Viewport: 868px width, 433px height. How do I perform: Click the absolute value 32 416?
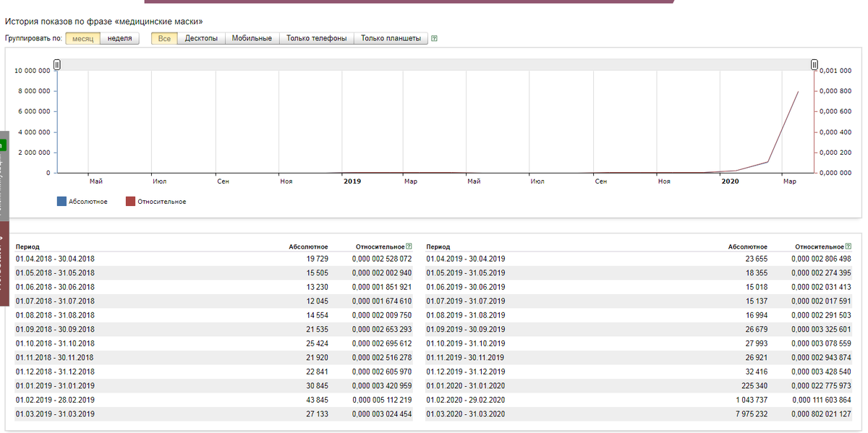[x=757, y=372]
